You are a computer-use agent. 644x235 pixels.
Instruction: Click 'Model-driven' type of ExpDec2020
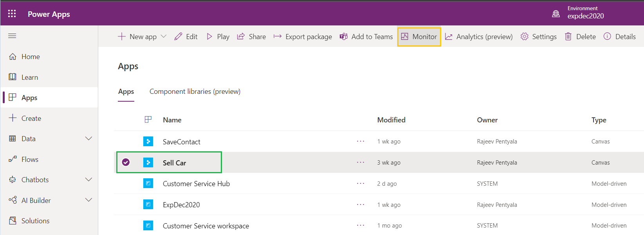[609, 205]
